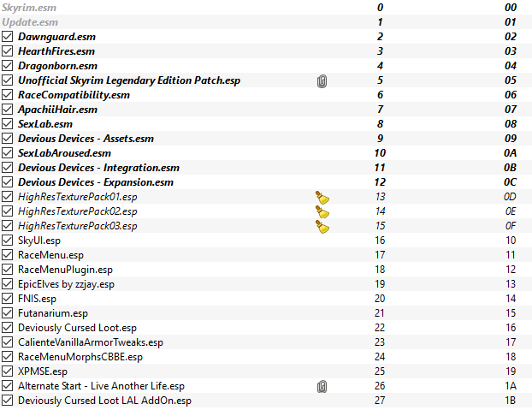Uncheck the Futanarium.esp checkbox

[7, 313]
